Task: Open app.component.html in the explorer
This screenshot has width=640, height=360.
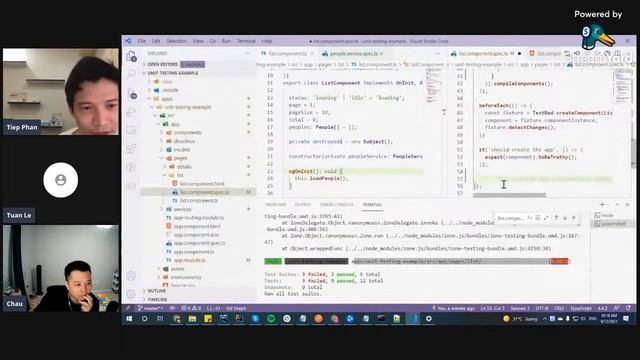Action: click(x=197, y=226)
